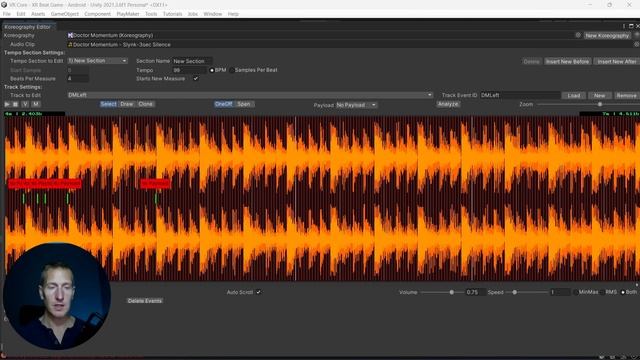
Task: Open the File menu
Action: [x=7, y=14]
